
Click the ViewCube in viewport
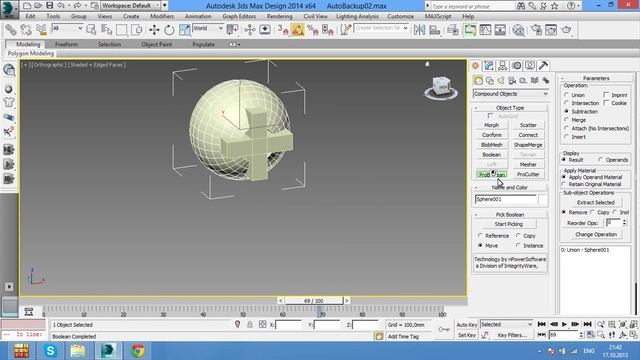(x=441, y=87)
